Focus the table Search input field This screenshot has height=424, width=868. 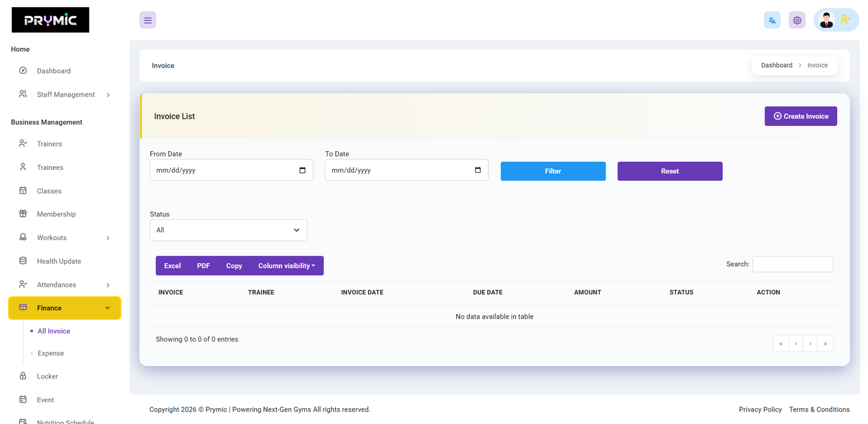tap(793, 264)
